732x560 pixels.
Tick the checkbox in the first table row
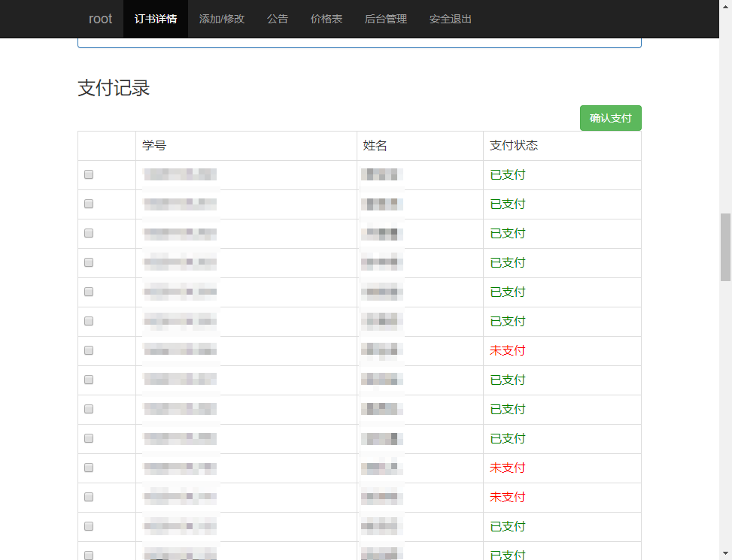(89, 174)
